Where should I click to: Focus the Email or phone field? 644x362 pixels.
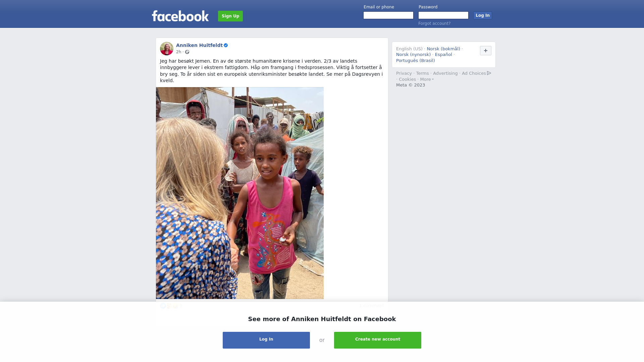(388, 15)
